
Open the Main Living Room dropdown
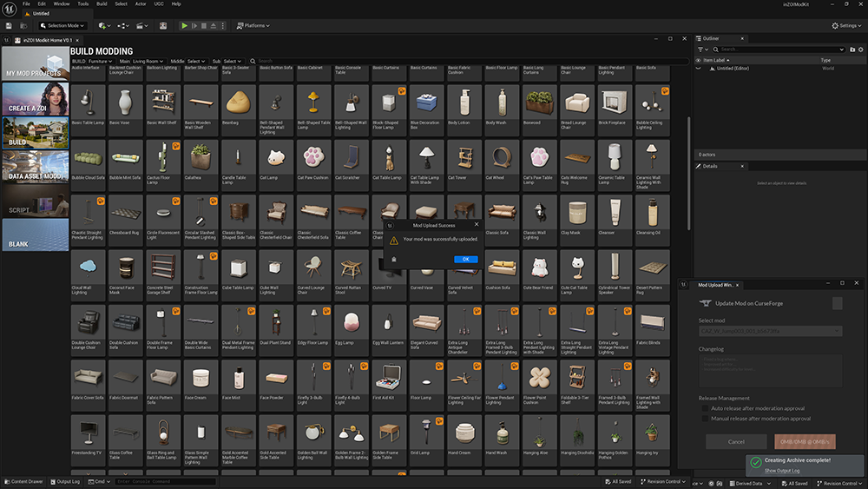[x=147, y=62]
